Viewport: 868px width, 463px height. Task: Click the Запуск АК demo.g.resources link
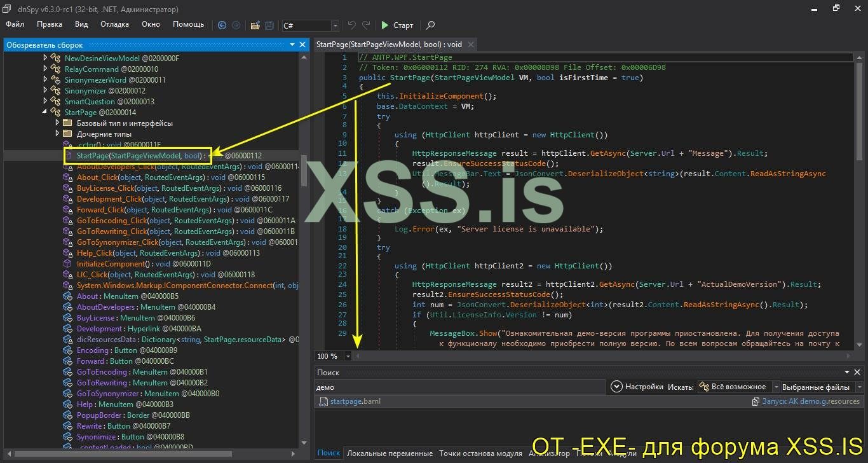point(810,401)
